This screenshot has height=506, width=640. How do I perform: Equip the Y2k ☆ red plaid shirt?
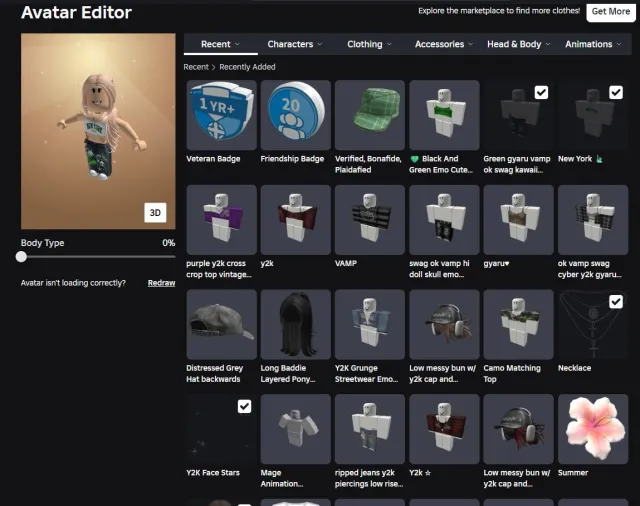click(444, 429)
